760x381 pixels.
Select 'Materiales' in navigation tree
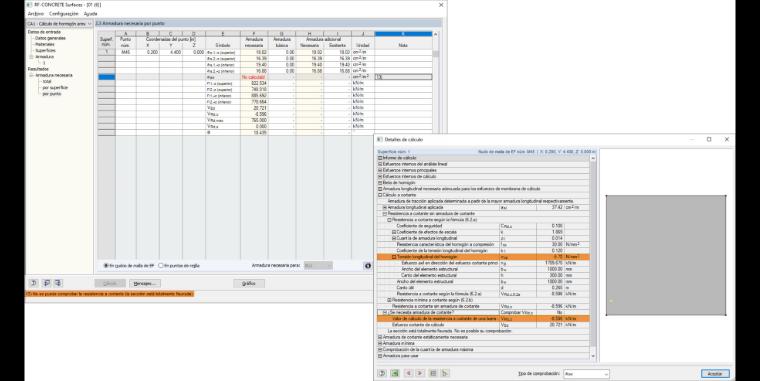point(45,44)
